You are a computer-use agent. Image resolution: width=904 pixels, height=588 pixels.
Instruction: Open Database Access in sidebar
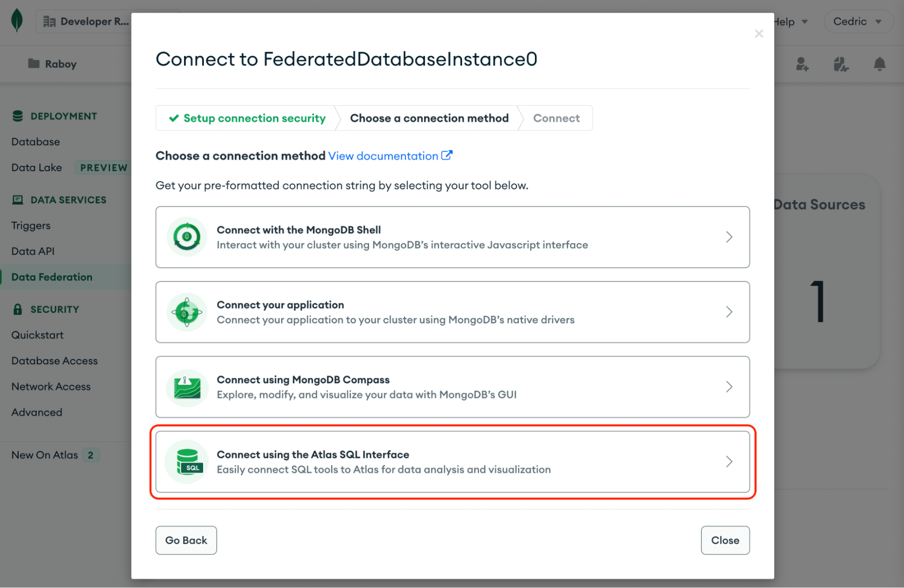click(54, 361)
